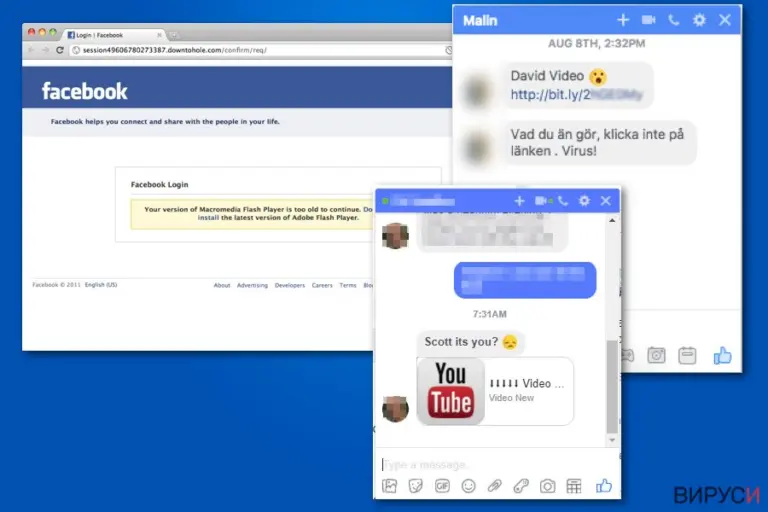This screenshot has width=768, height=512.
Task: Close the Malin chat window
Action: click(725, 20)
